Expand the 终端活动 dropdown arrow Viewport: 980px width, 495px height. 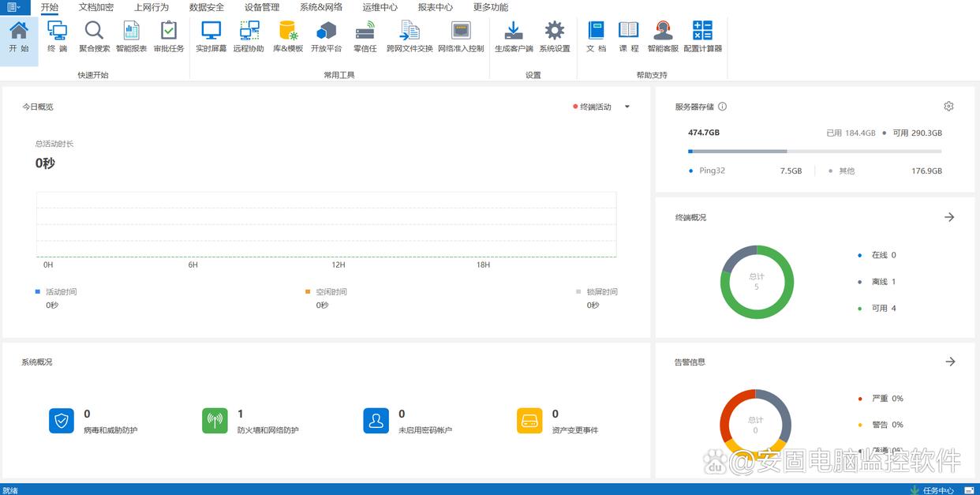pos(627,107)
